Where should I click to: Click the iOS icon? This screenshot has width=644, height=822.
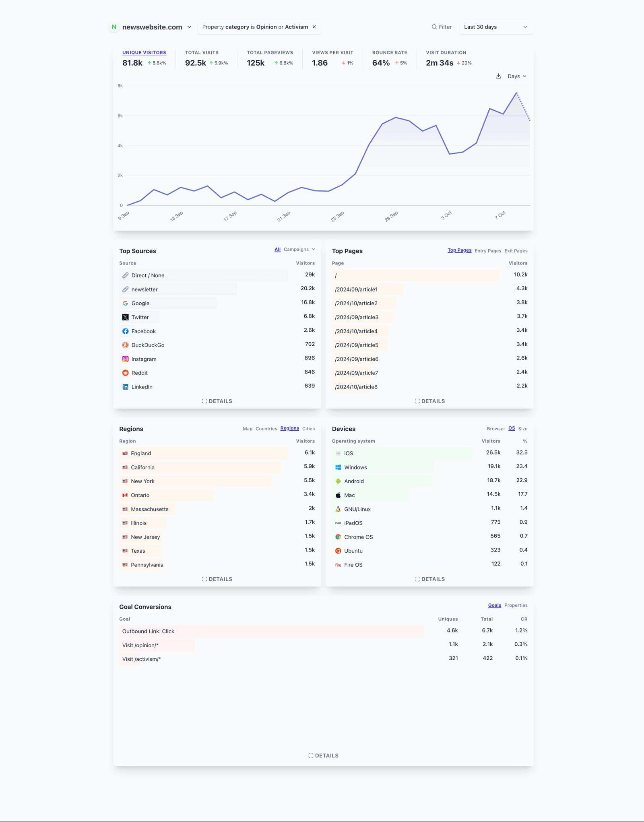tap(338, 453)
